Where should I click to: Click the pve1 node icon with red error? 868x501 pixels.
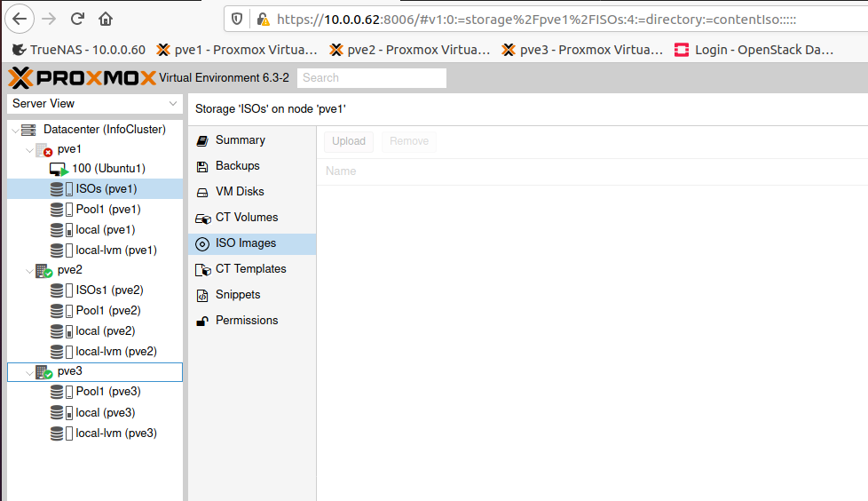point(43,149)
